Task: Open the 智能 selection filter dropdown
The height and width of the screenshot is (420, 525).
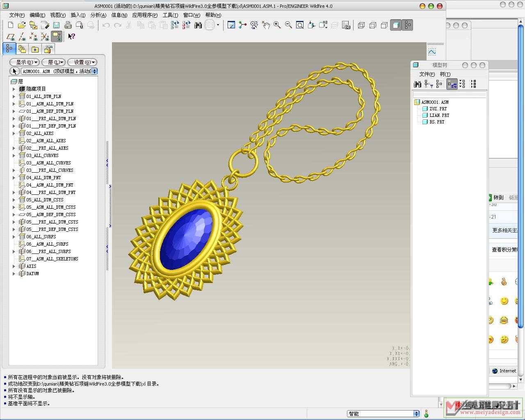Action: click(416, 414)
